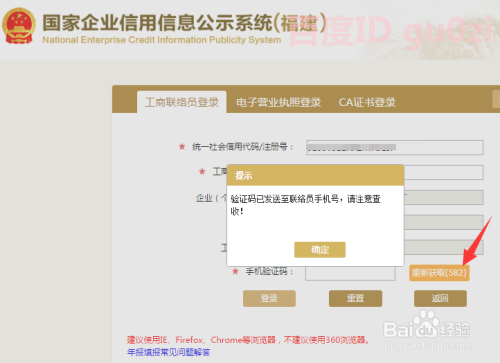Click the browser recommendation text 建议使用IE、Firefox
The height and width of the screenshot is (363, 500).
[x=165, y=340]
